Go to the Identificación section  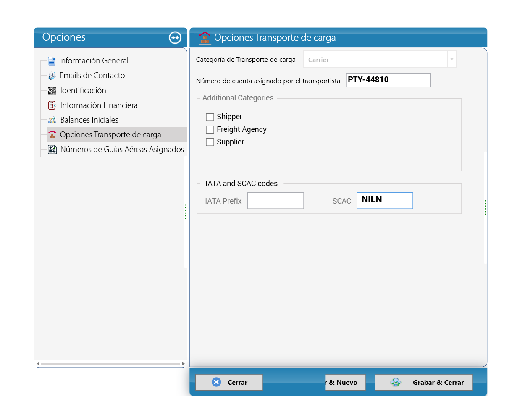pos(83,90)
